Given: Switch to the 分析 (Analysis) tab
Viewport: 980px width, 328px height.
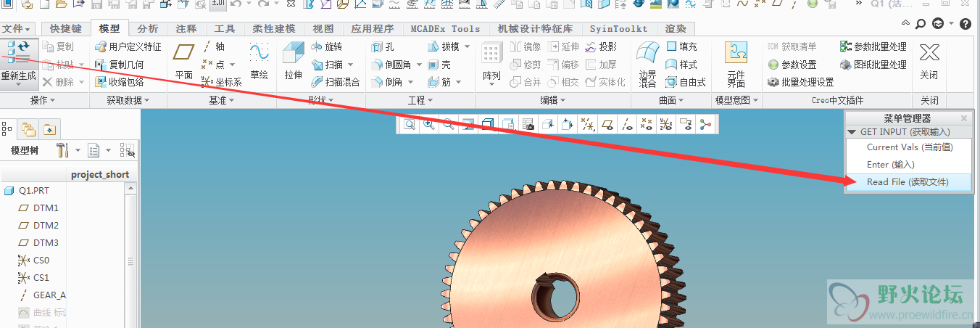Looking at the screenshot, I should pos(148,29).
